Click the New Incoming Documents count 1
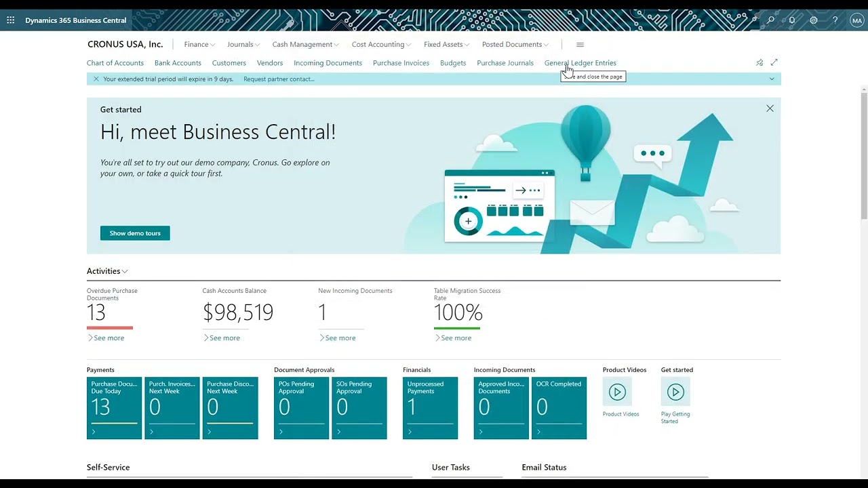The image size is (868, 488). tap(323, 312)
